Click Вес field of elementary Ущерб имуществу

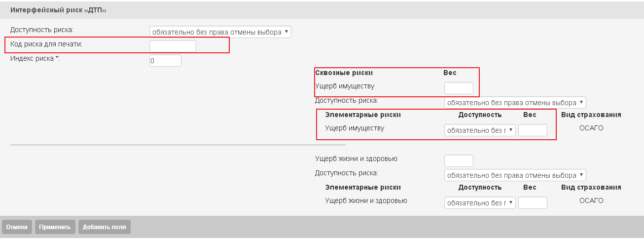[533, 130]
